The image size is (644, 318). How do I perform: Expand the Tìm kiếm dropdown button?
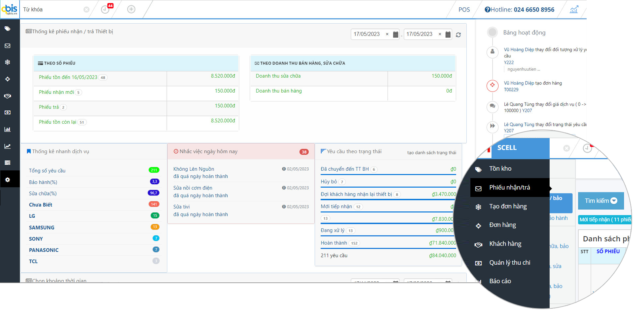coord(601,201)
